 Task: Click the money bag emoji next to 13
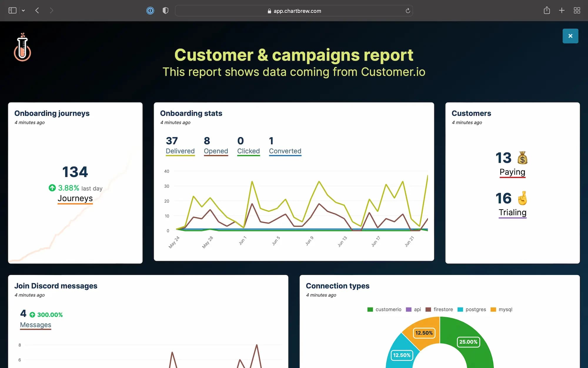pos(522,158)
